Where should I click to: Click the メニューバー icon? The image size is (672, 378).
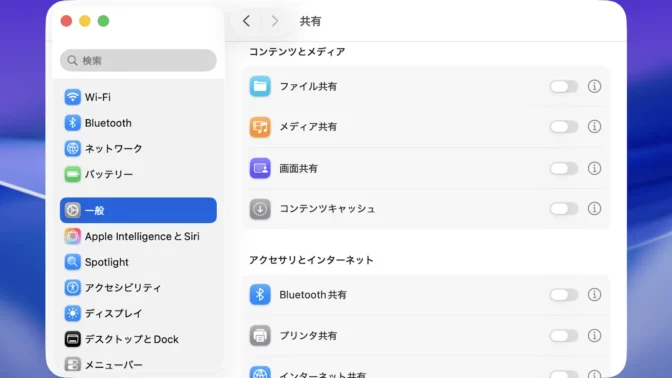tap(72, 365)
